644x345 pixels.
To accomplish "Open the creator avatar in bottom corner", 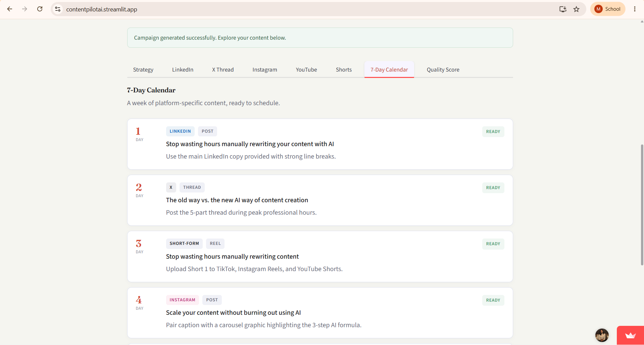I will (x=602, y=335).
